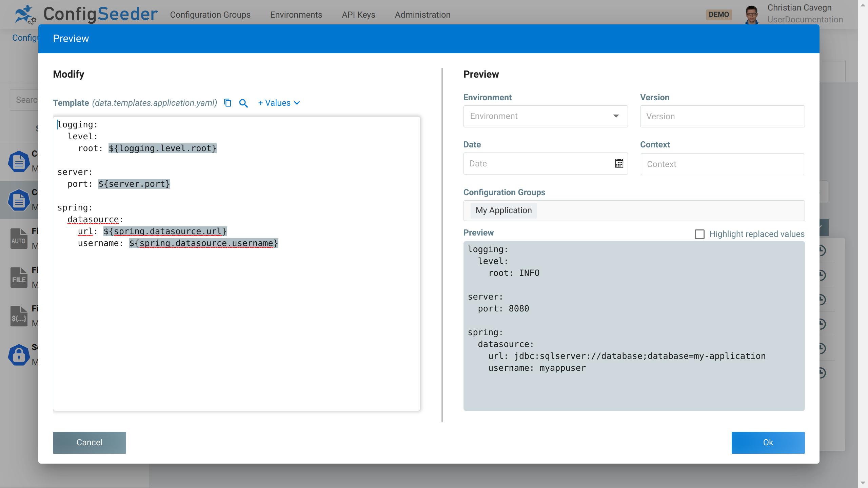Image resolution: width=868 pixels, height=488 pixels.
Task: Open the Environment dropdown
Action: tap(615, 116)
